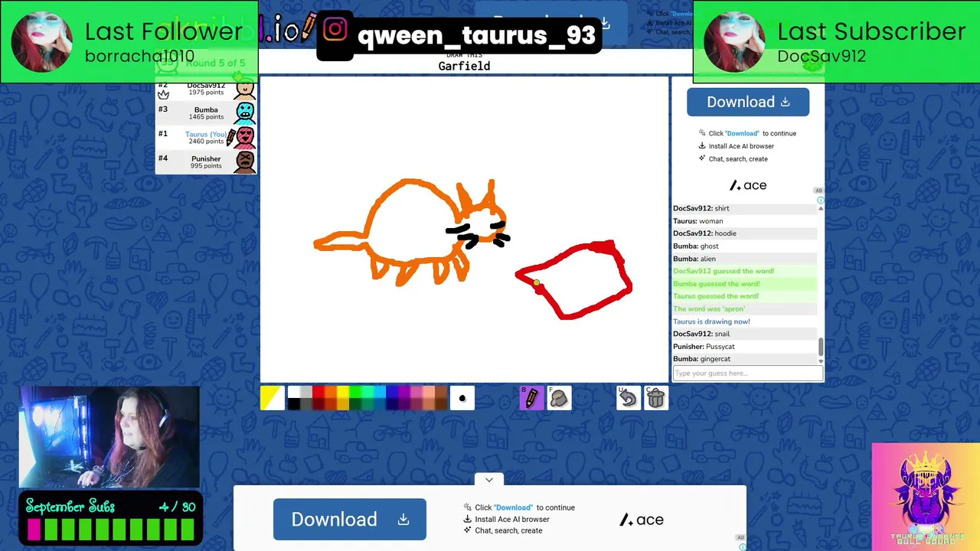Image resolution: width=980 pixels, height=551 pixels.
Task: Select player name Bumba in the scoreboard
Action: [206, 109]
